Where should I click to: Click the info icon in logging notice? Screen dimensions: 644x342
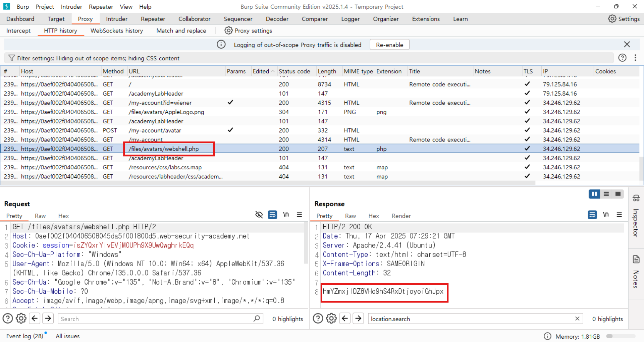[x=221, y=44]
